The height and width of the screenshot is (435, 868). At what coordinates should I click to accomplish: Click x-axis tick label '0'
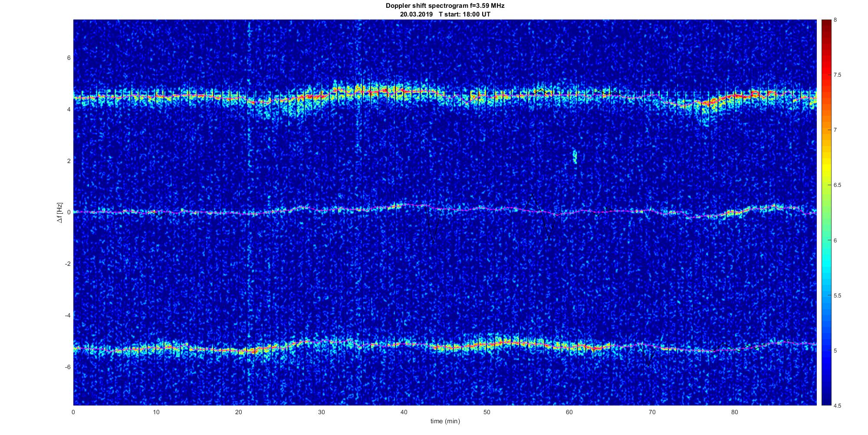click(x=73, y=412)
